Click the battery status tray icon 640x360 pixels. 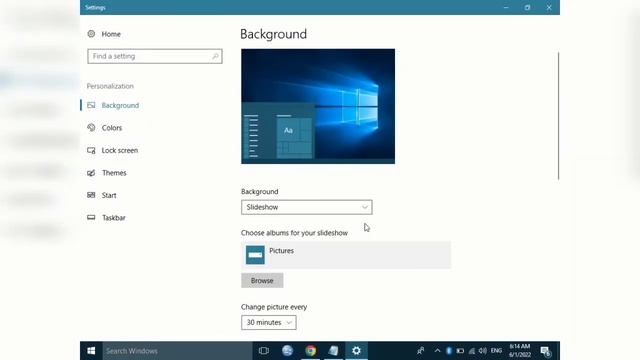[460, 351]
